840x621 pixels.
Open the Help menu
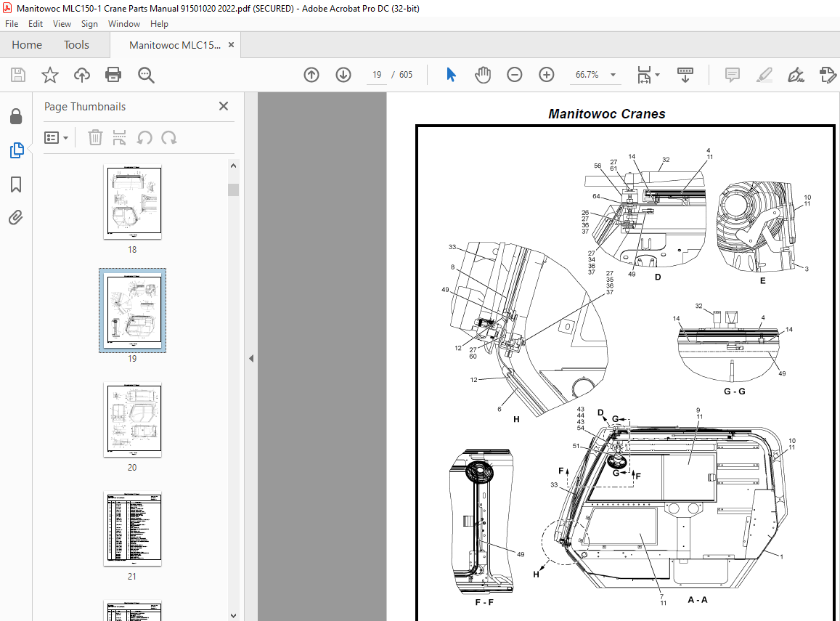click(x=159, y=23)
